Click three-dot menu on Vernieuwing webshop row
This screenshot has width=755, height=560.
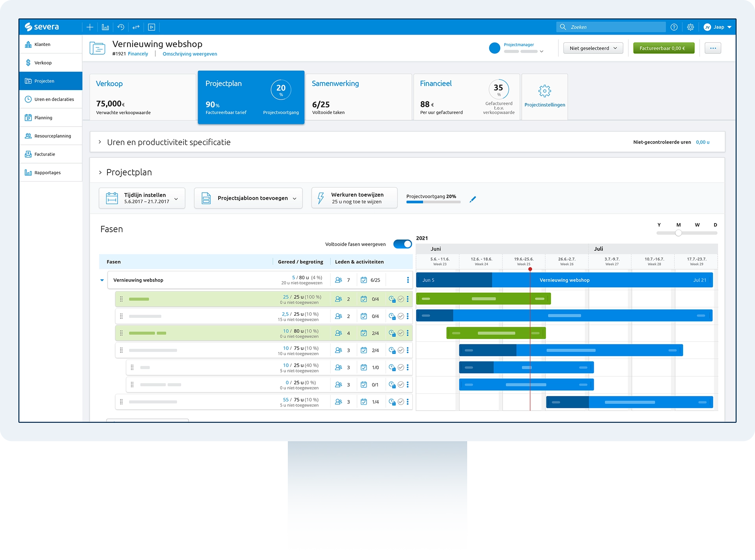point(408,280)
